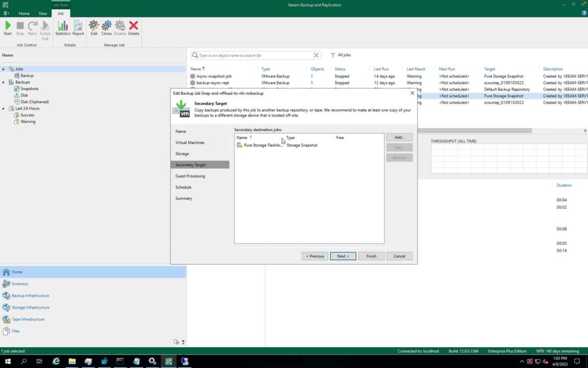Viewport: 588px width, 368px height.
Task: Open the Statistics icon in ribbon
Action: [63, 28]
